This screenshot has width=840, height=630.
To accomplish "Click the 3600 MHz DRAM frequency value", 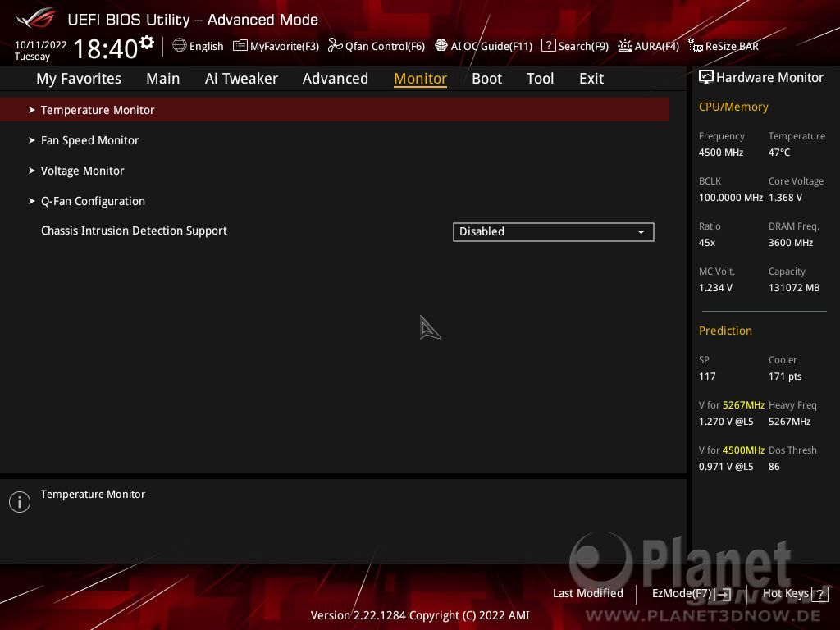I will coord(791,243).
